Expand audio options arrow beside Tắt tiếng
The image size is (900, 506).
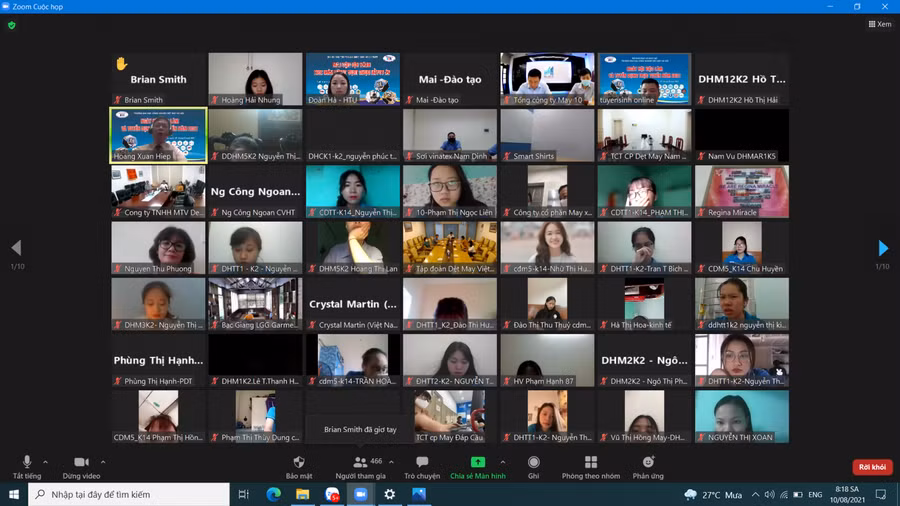pos(45,462)
